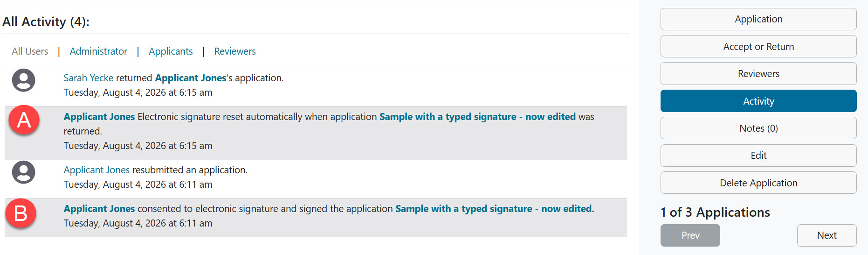Click avatar icon beside resubmitted application entry

tap(24, 172)
